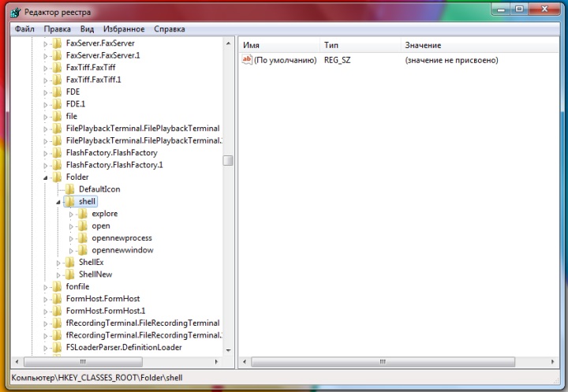
Task: Maximize the Registry Editor window
Action: click(519, 9)
